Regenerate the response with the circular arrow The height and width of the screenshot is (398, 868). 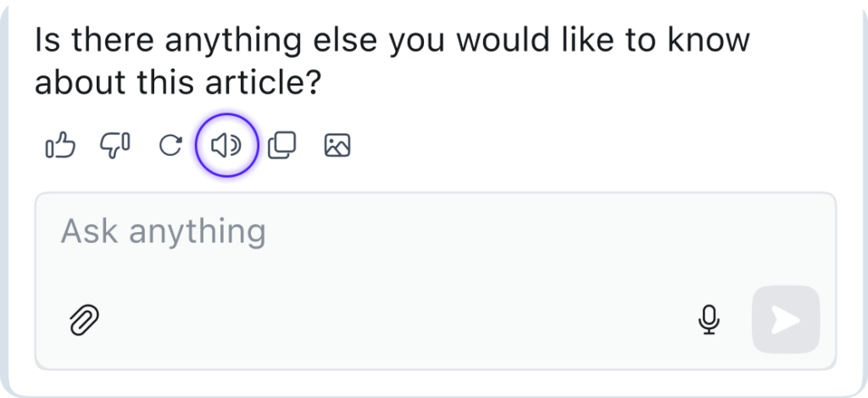click(x=171, y=146)
